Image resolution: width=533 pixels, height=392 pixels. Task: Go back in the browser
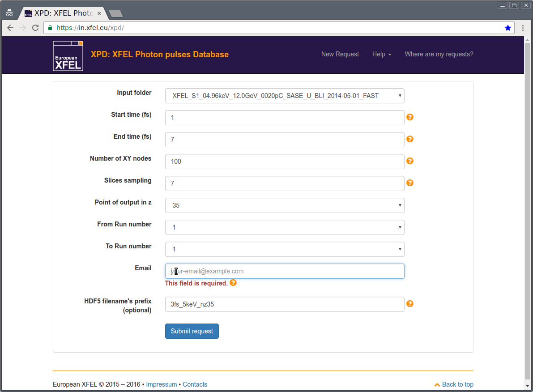(10, 28)
